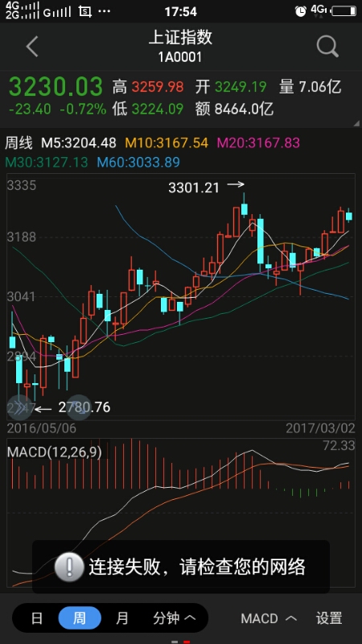Tap the M5 moving average label
This screenshot has height=644, width=362.
79,143
